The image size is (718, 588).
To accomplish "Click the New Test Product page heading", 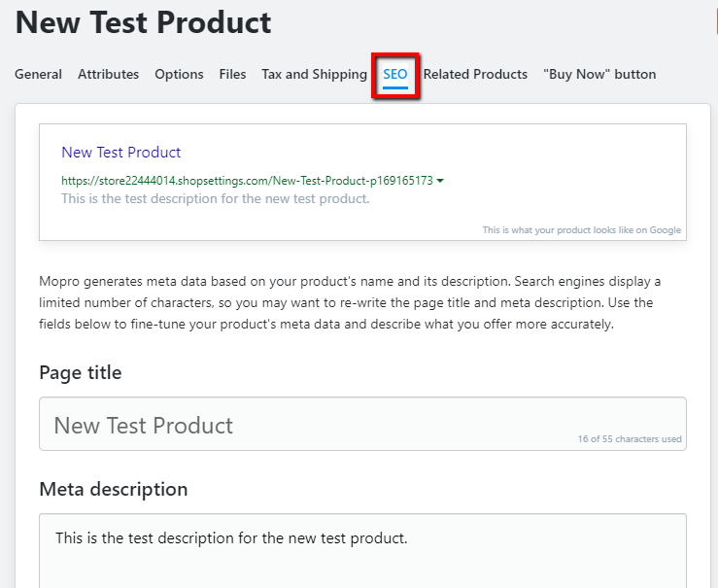I will click(x=144, y=22).
